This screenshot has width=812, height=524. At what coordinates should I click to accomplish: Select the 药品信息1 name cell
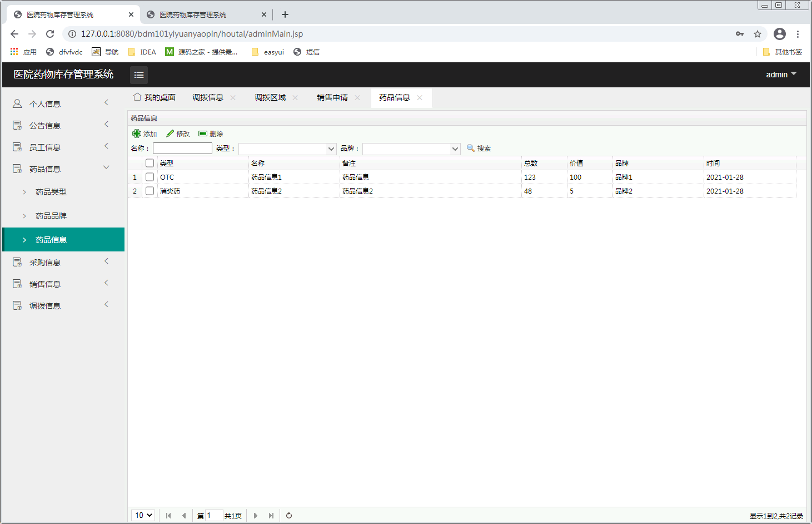tap(294, 177)
